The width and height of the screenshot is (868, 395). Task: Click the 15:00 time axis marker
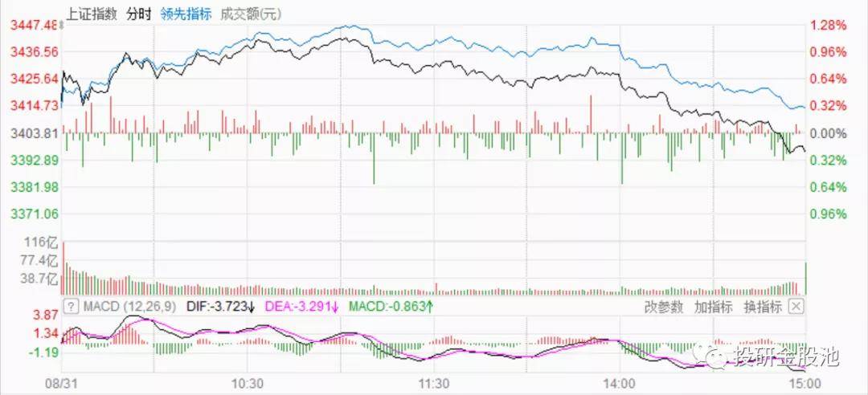click(x=805, y=384)
